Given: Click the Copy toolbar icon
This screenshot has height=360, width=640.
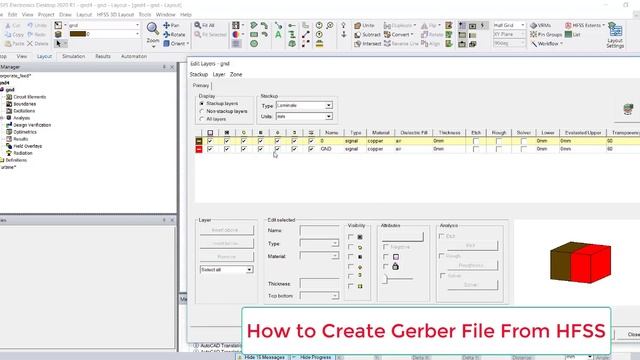Looking at the screenshot, I should (14, 35).
